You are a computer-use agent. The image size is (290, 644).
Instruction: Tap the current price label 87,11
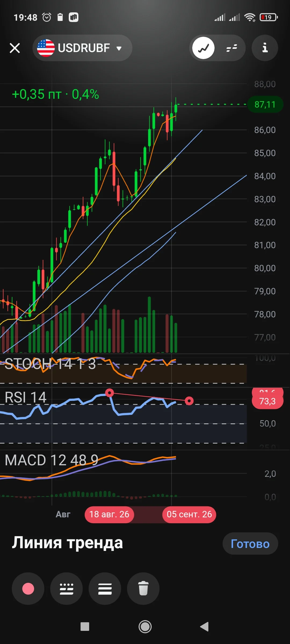265,104
